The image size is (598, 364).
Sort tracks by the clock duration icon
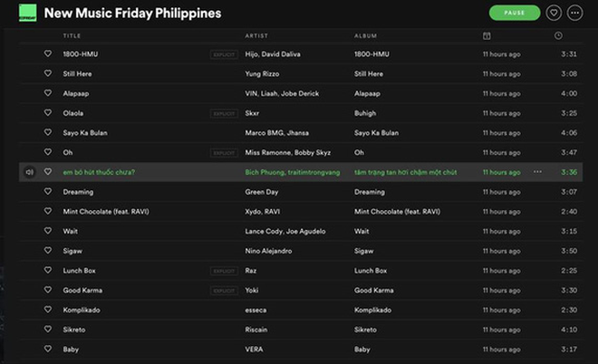pyautogui.click(x=558, y=36)
